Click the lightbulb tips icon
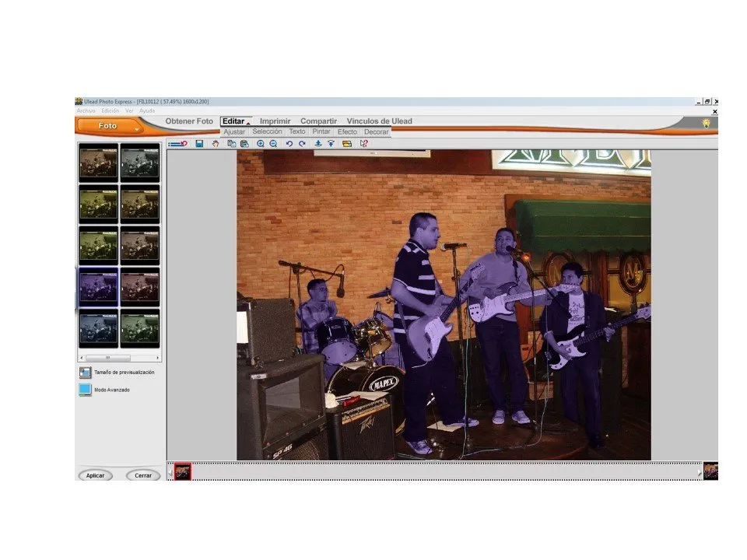 click(x=707, y=123)
